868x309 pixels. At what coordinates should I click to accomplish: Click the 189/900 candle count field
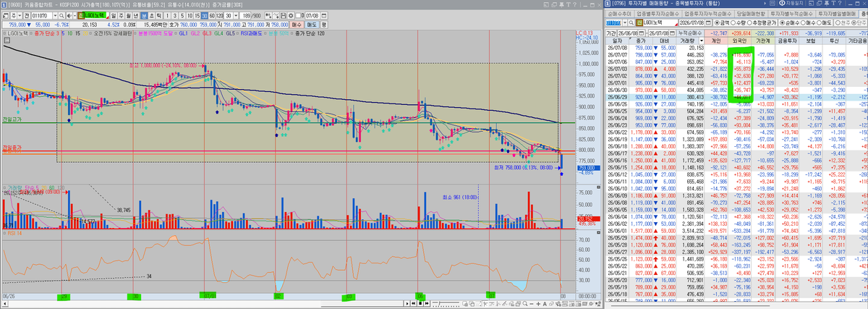(x=251, y=15)
